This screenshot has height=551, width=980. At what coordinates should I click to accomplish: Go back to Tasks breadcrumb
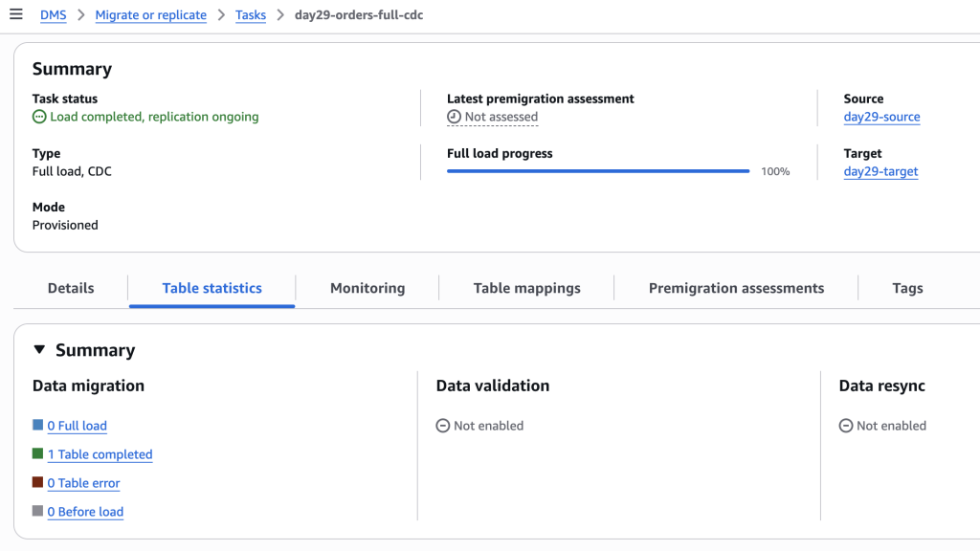pyautogui.click(x=251, y=15)
